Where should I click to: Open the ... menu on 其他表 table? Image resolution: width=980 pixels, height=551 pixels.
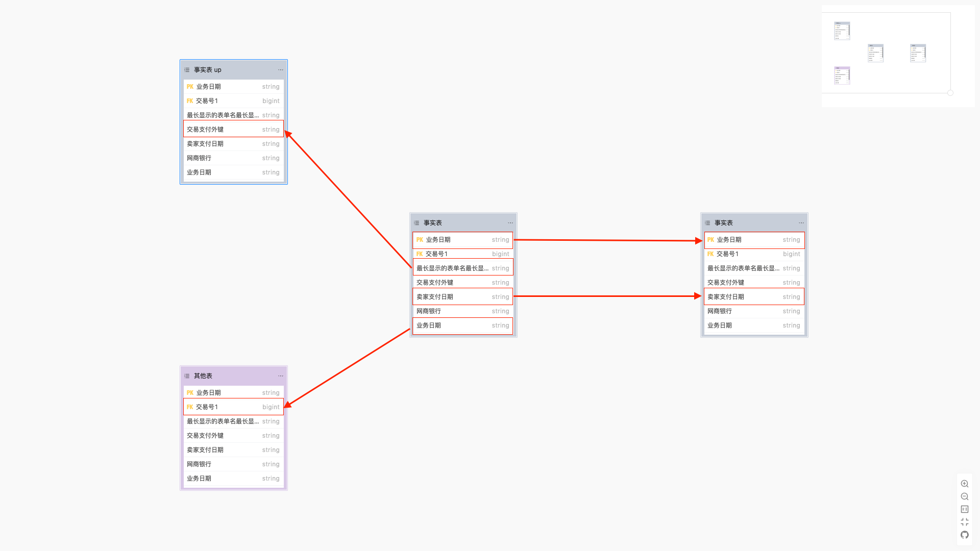coord(280,375)
